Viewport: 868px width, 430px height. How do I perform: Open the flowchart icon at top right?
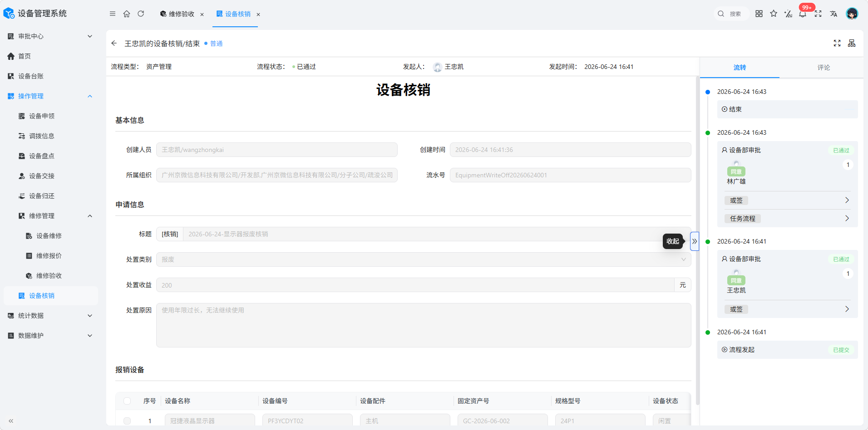pyautogui.click(x=852, y=43)
